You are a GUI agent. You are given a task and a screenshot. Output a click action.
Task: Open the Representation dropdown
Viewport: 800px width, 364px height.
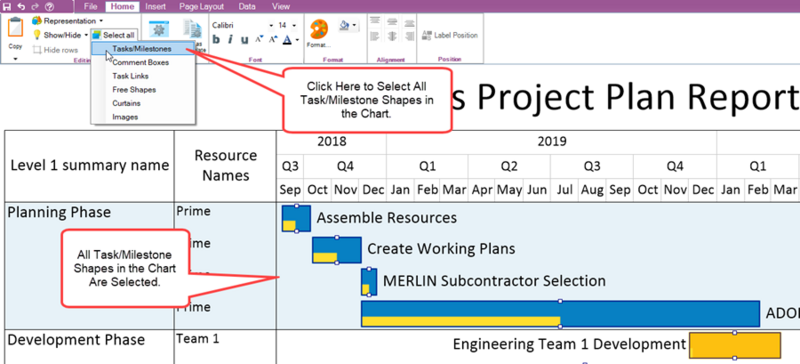coord(67,21)
